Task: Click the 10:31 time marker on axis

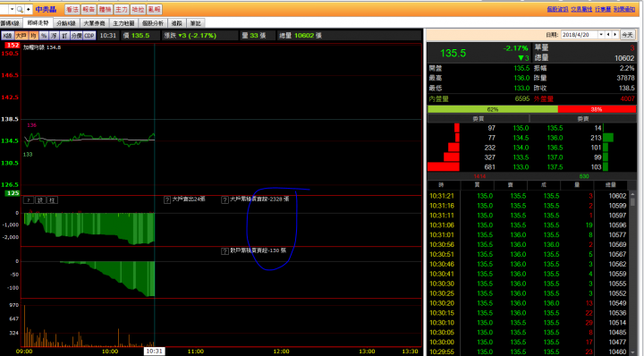Action: tap(155, 351)
